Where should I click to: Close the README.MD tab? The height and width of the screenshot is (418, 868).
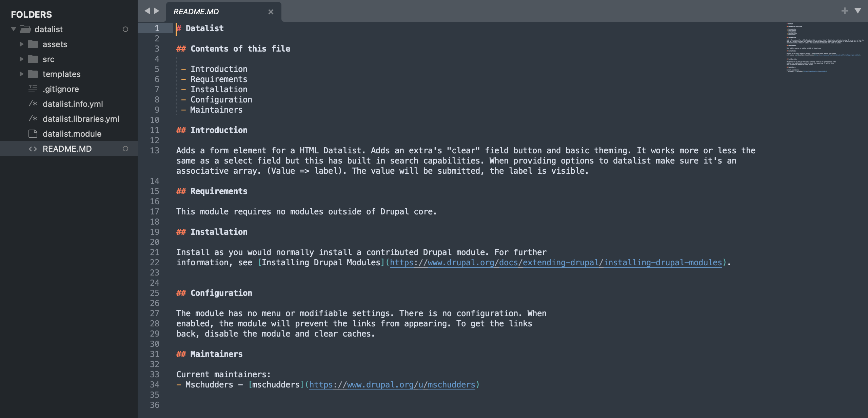coord(271,12)
